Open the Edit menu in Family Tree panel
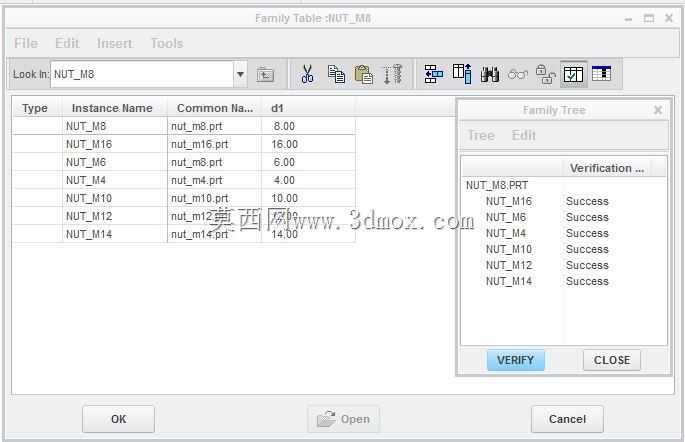 524,135
